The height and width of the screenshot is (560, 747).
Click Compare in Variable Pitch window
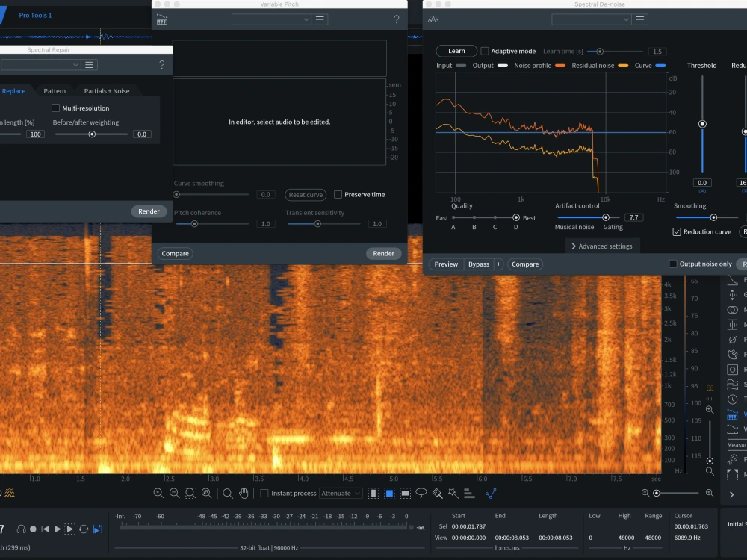(175, 253)
